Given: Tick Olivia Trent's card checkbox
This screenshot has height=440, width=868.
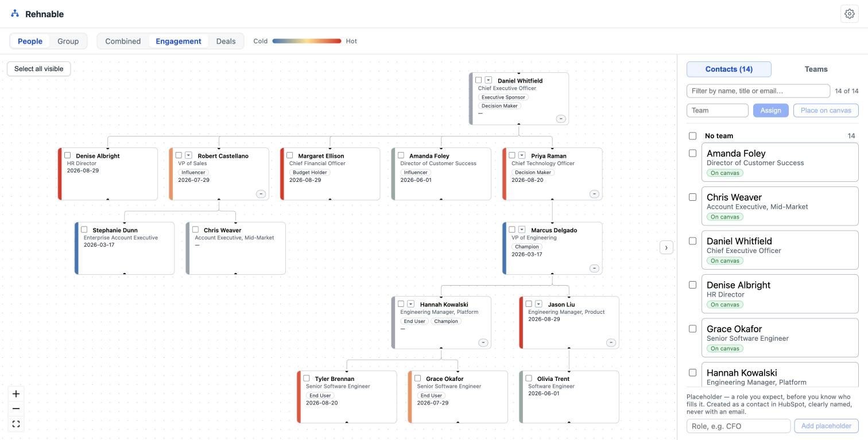Looking at the screenshot, I should point(529,378).
